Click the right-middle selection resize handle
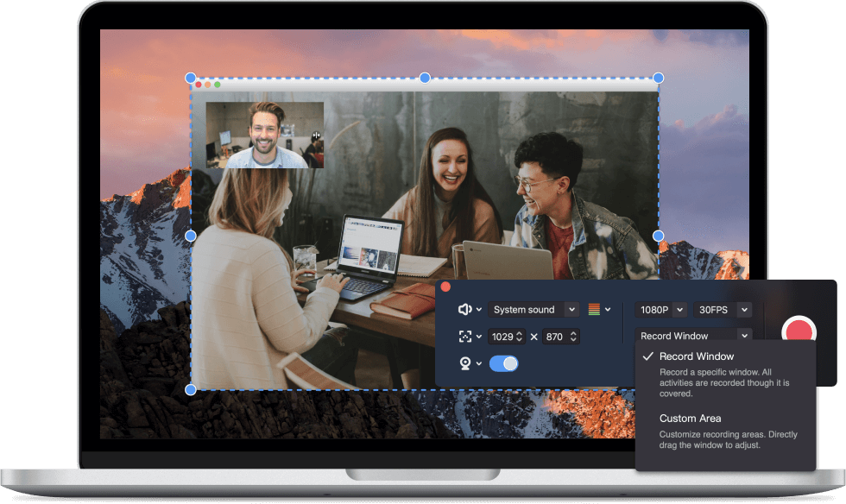846x504 pixels. pyautogui.click(x=658, y=236)
